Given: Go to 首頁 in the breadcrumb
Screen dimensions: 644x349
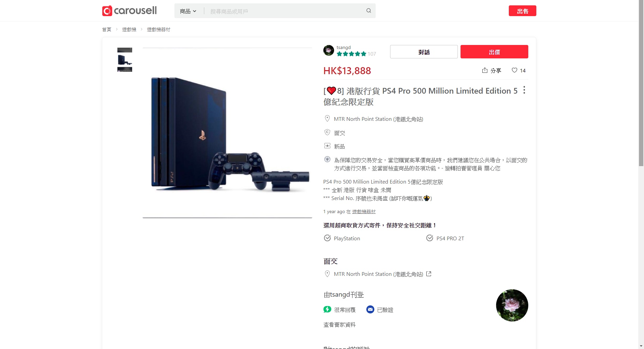Looking at the screenshot, I should (107, 30).
